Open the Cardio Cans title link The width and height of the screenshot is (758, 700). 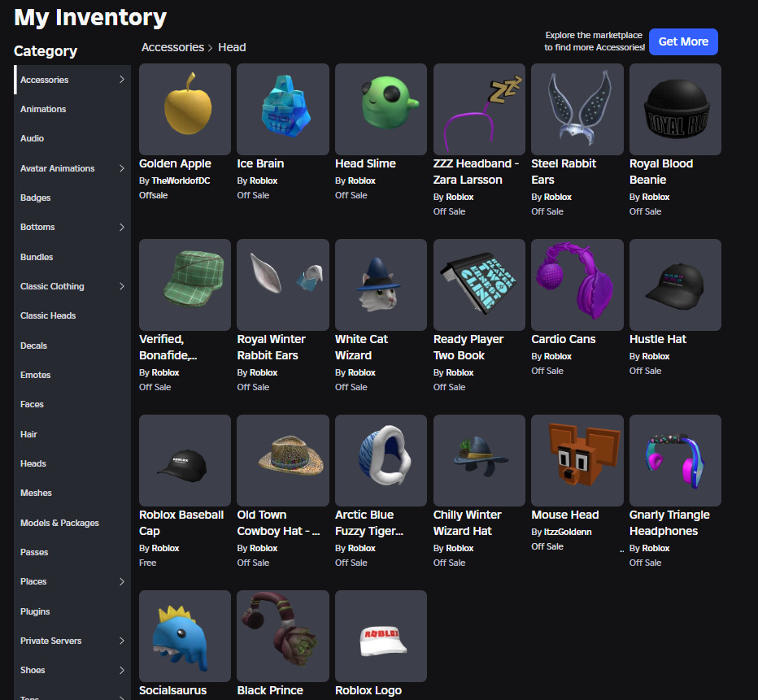(x=564, y=339)
